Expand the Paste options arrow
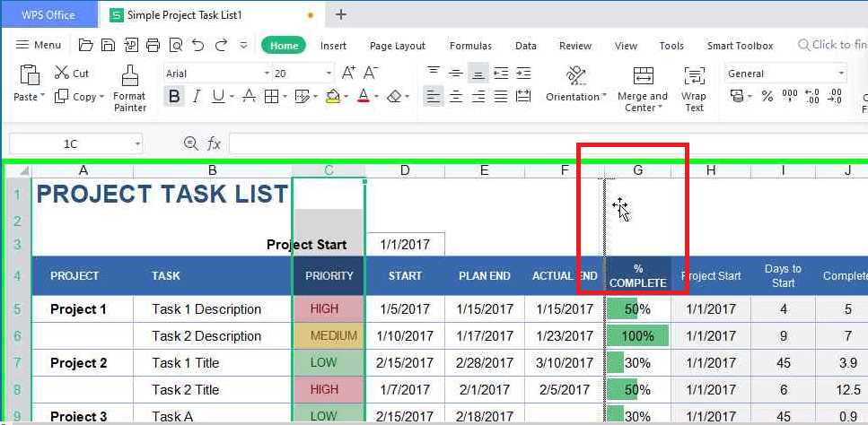Screen dimensions: 868x425 coord(42,97)
